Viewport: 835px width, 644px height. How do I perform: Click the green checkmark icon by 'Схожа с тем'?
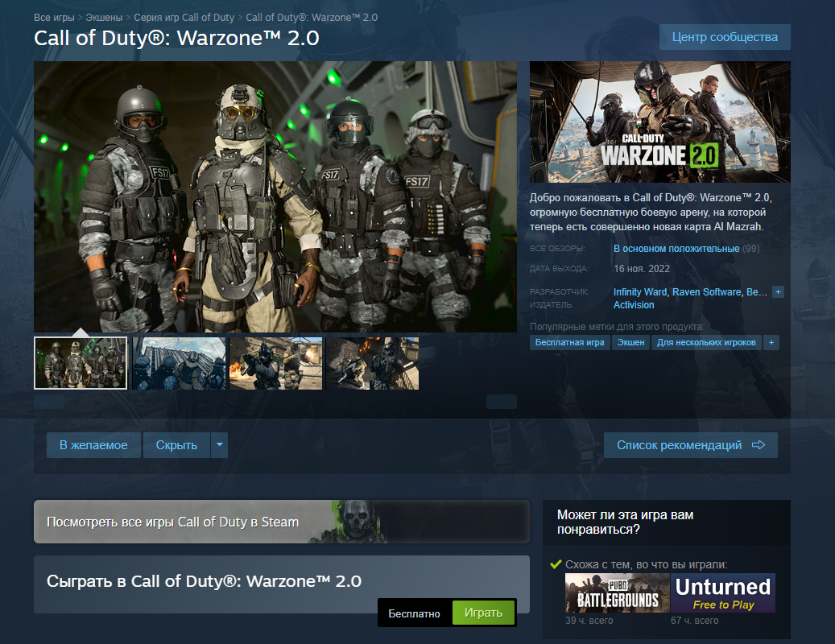[x=556, y=564]
